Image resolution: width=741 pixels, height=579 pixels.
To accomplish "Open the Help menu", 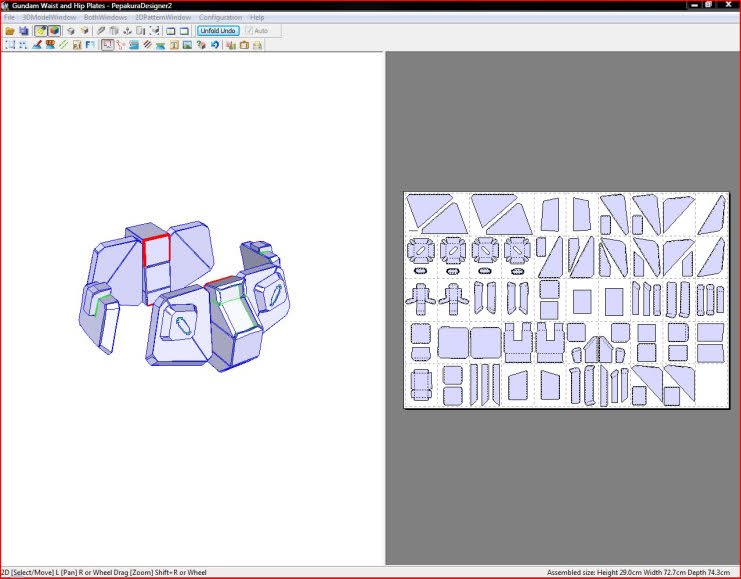I will [x=257, y=17].
